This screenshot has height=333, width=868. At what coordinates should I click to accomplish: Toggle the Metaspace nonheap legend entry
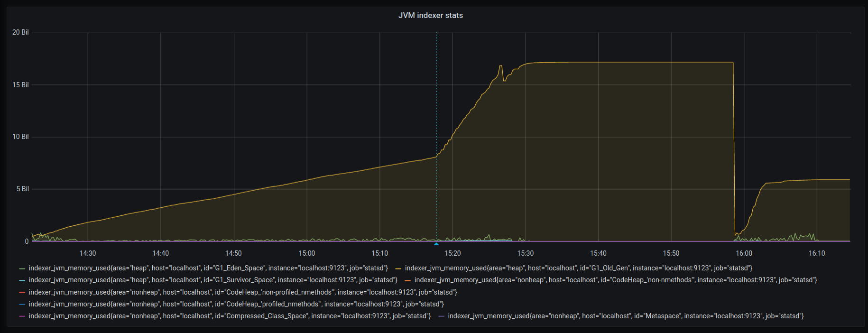[x=626, y=316]
